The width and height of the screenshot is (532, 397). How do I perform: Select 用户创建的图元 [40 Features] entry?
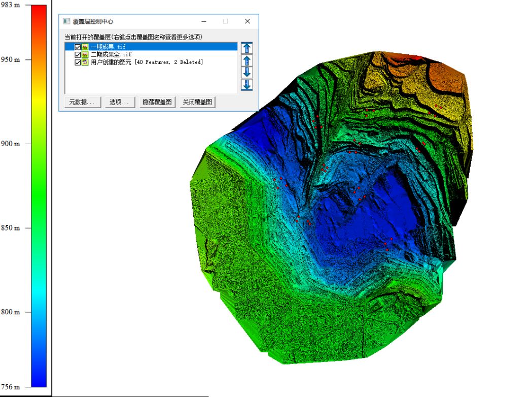point(146,62)
